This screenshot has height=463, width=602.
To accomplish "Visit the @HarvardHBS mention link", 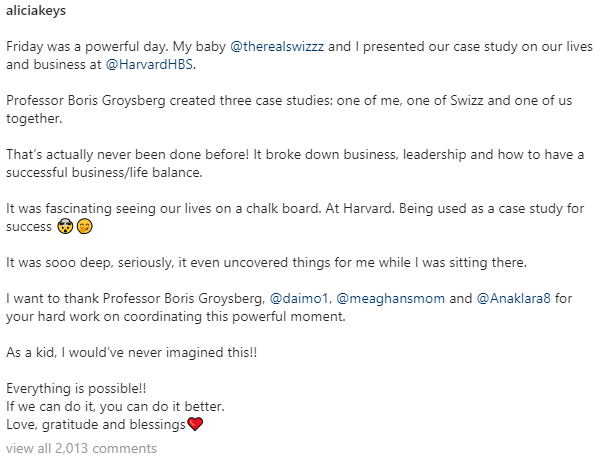I will pyautogui.click(x=149, y=64).
